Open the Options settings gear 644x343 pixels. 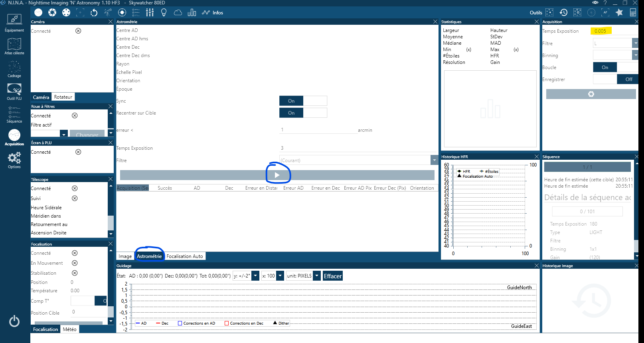(x=14, y=160)
